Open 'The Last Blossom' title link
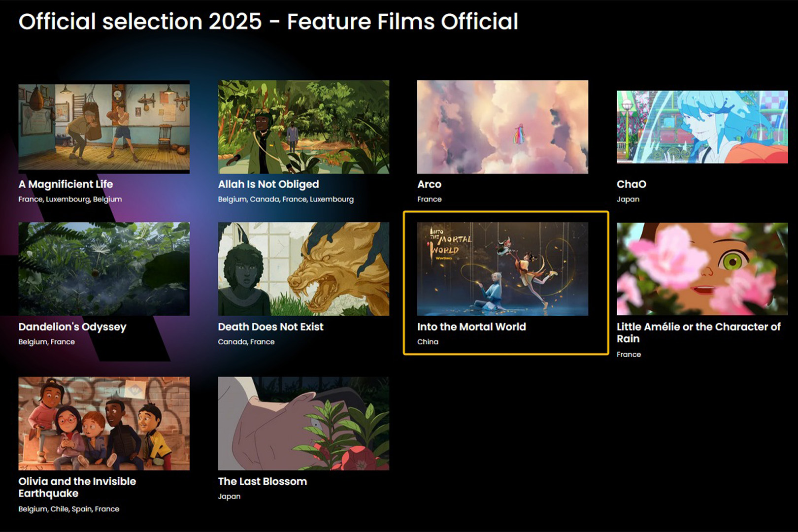Screen dimensions: 798x532 [262, 482]
